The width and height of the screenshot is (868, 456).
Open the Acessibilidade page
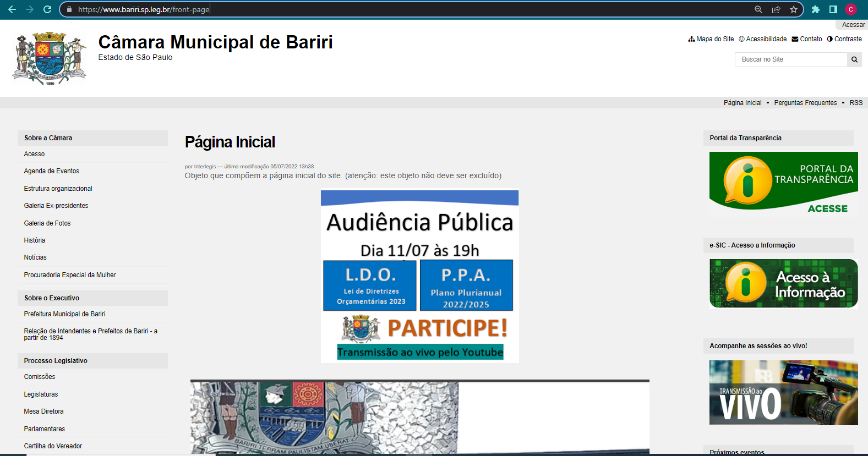click(763, 39)
